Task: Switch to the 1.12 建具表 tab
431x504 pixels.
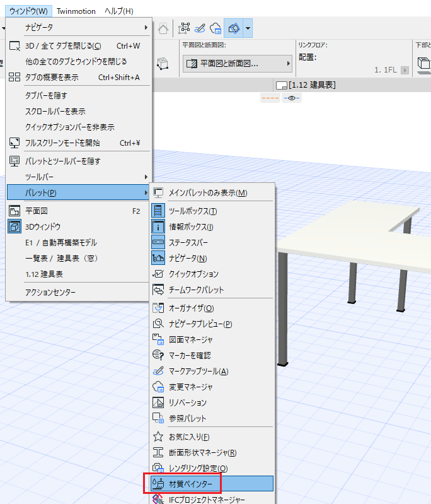Action: (306, 85)
